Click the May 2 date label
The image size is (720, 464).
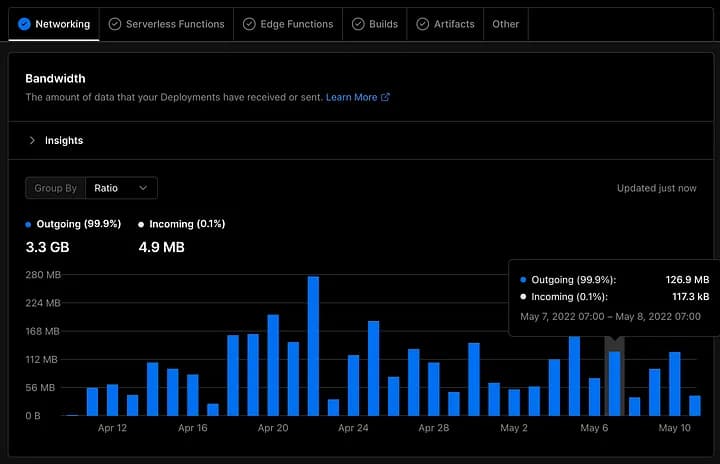514,428
